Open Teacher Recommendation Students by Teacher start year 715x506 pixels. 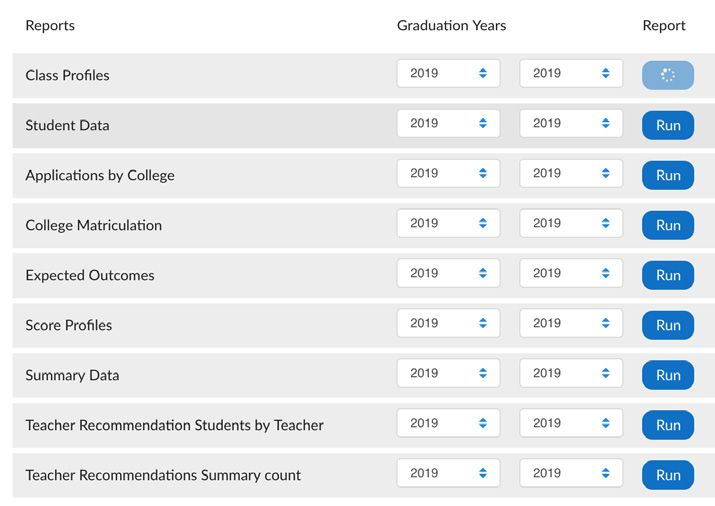(448, 423)
